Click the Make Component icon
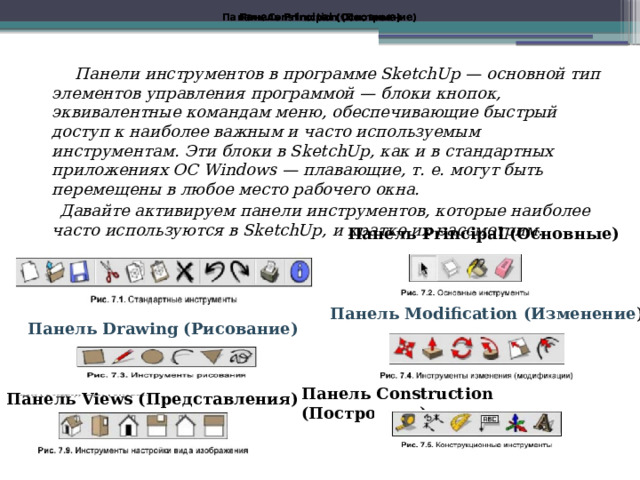 tap(451, 269)
